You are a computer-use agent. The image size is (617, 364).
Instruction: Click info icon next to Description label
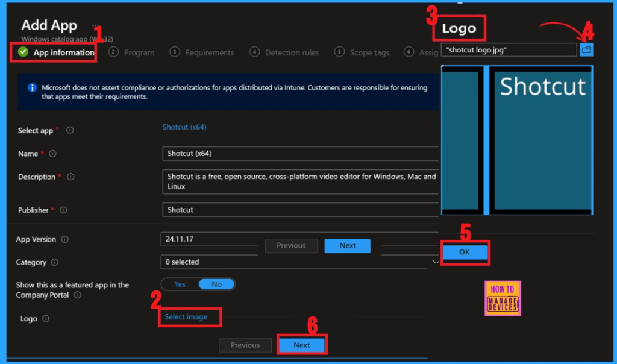pos(70,177)
